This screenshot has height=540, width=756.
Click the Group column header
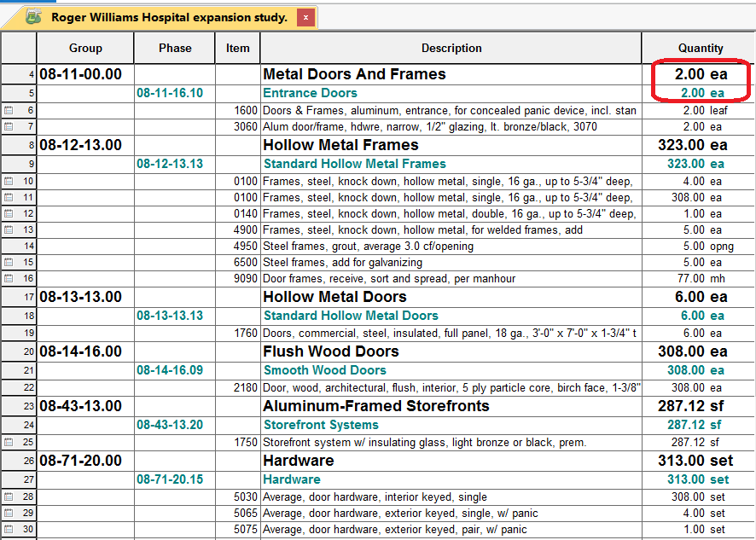85,49
